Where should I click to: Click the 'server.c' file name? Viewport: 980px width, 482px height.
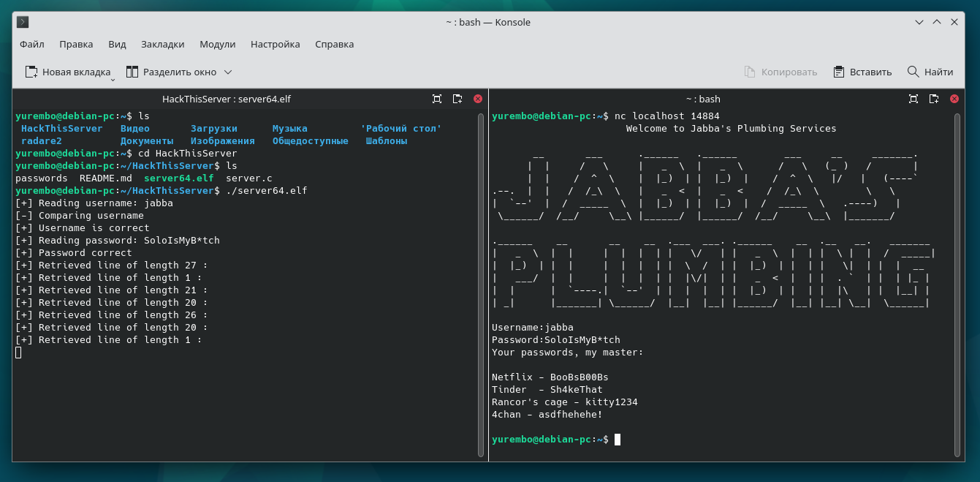point(249,178)
